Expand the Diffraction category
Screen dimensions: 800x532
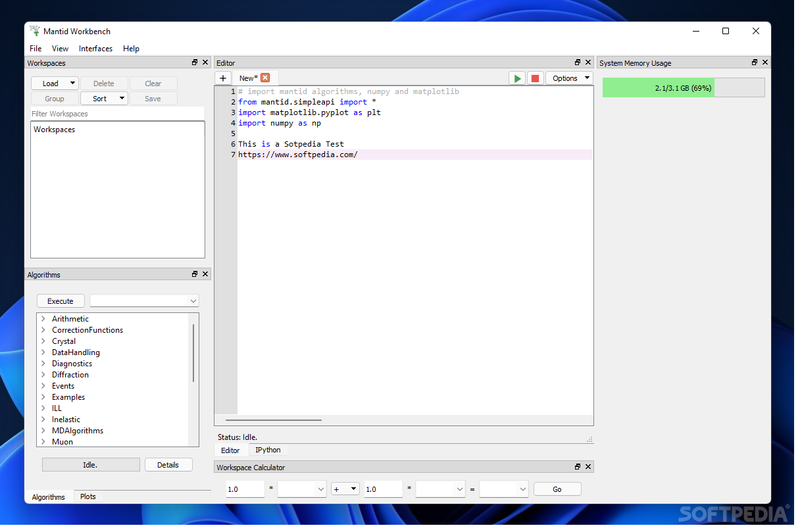(x=43, y=375)
